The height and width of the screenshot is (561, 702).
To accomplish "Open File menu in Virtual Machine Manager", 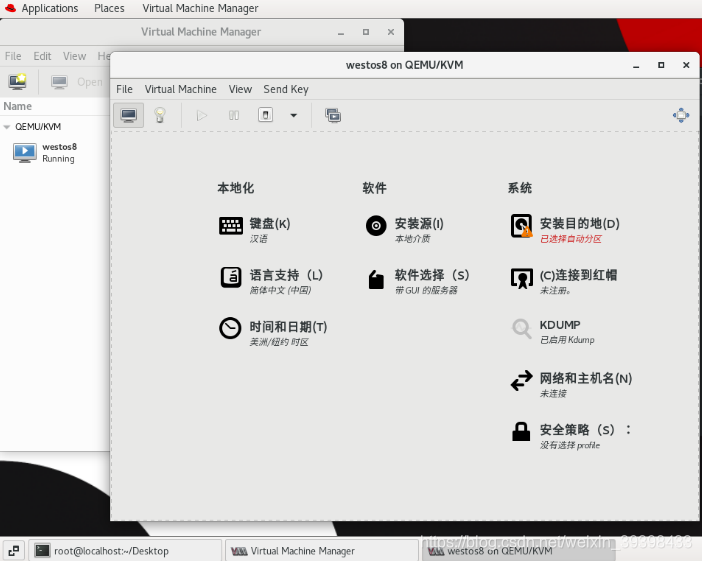I will coord(13,56).
